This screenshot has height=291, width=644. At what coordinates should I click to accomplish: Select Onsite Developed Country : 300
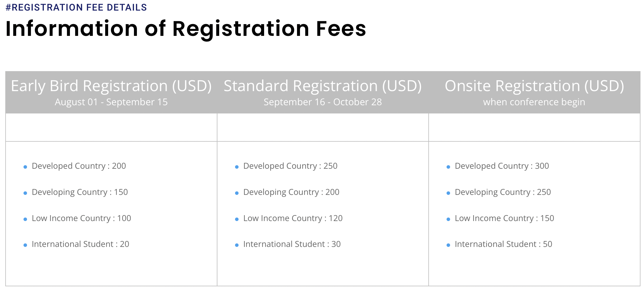[502, 166]
